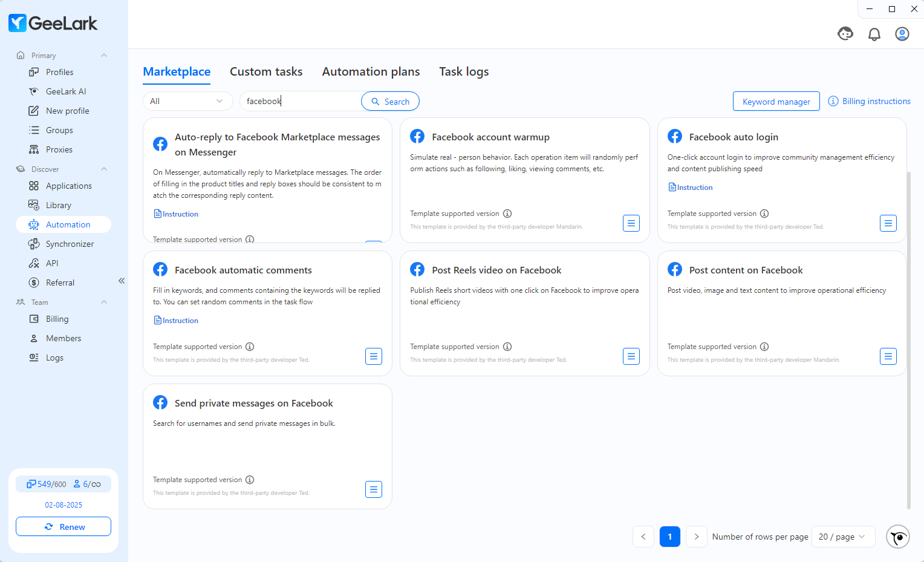Open details icon on Facebook automatic comments card
The width and height of the screenshot is (924, 562).
374,356
